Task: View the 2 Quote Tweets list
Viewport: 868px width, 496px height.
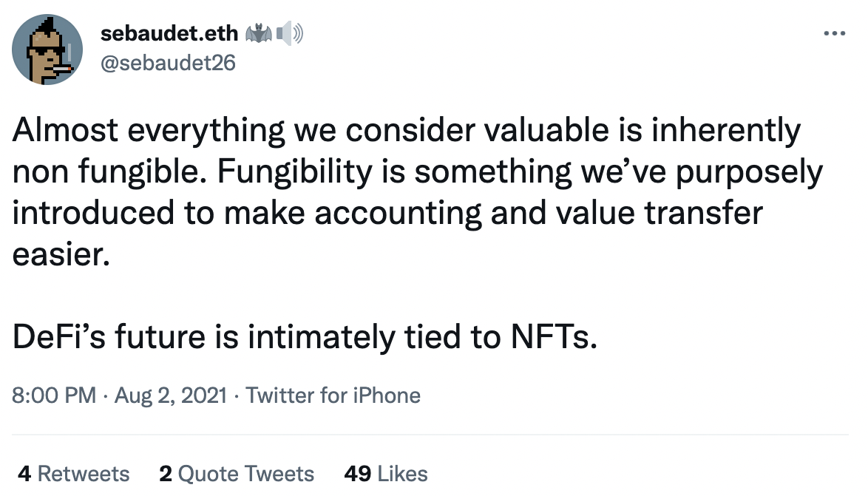Action: pos(237,474)
